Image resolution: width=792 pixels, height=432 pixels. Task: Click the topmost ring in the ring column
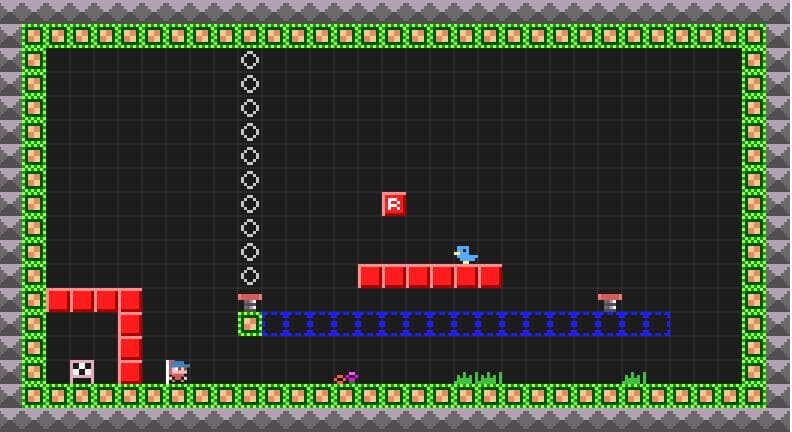pyautogui.click(x=250, y=60)
